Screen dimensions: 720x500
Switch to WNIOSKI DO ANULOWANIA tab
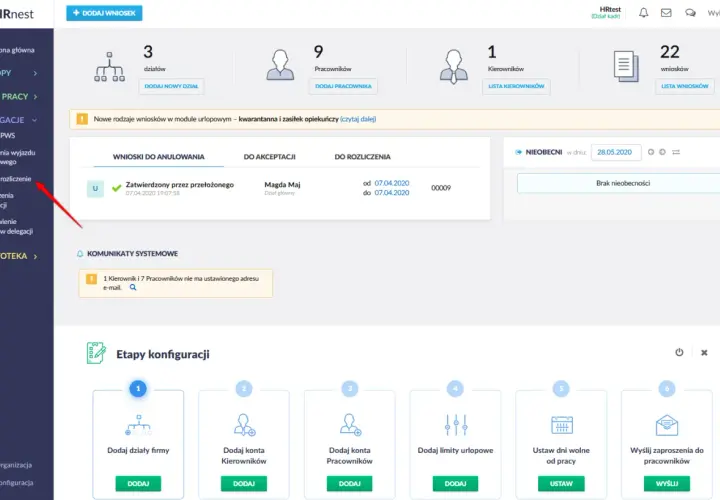pos(158,157)
